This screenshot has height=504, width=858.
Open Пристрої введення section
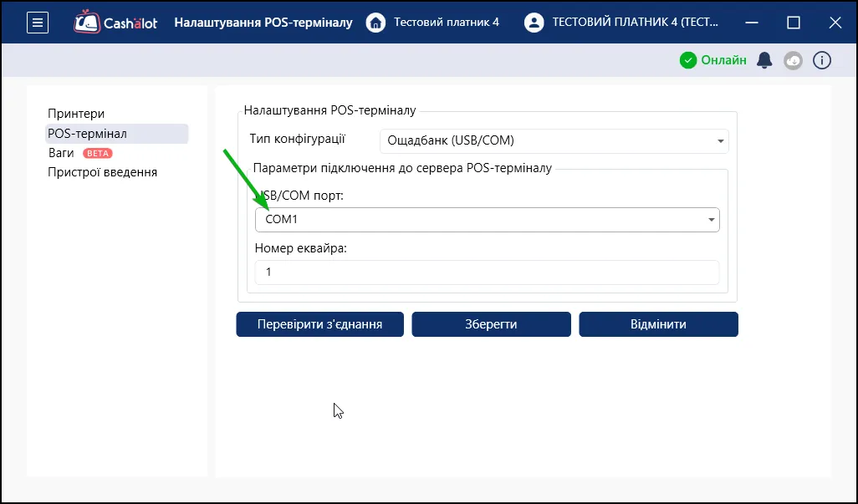pos(102,172)
